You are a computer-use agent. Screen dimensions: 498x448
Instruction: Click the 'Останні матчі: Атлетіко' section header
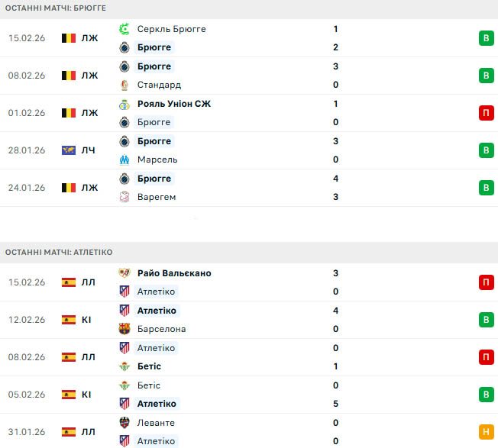(59, 252)
